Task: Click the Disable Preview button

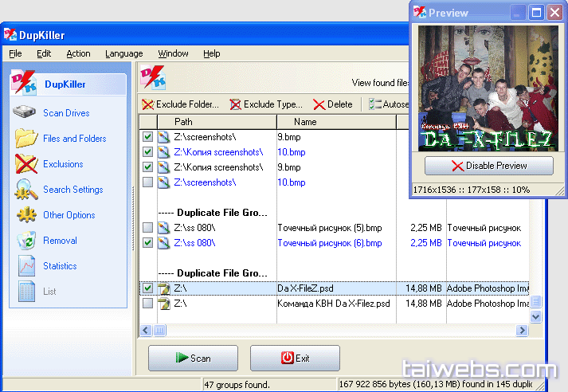Action: [488, 166]
